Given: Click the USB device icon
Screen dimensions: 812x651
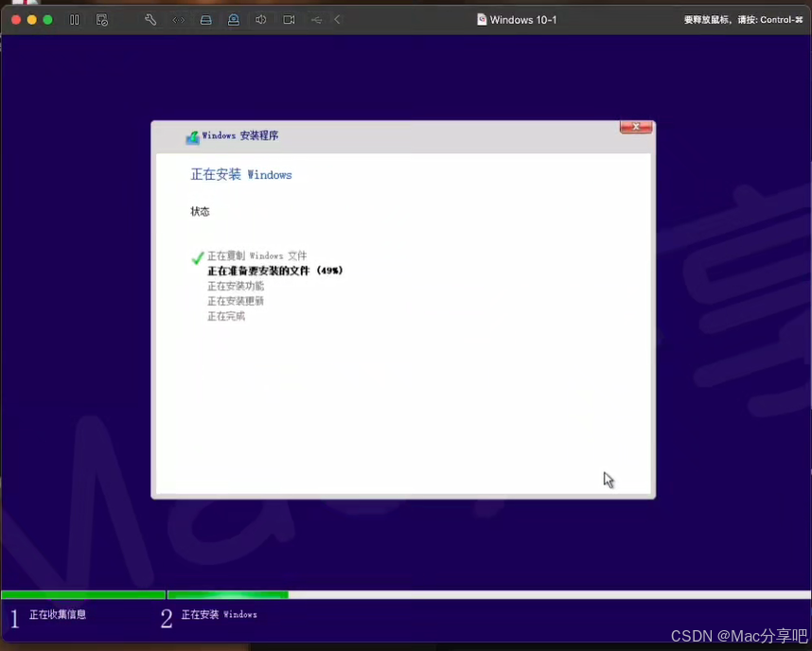Looking at the screenshot, I should [316, 20].
